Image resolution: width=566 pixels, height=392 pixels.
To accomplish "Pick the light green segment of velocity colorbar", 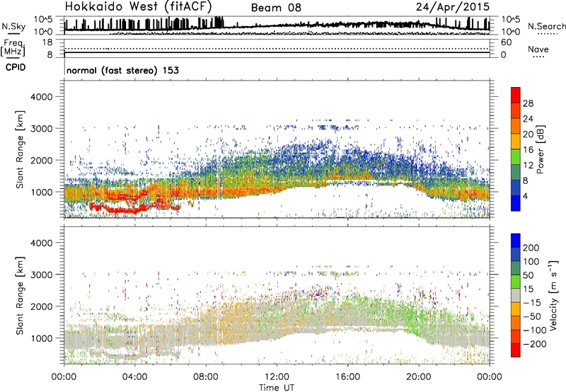I will (516, 282).
